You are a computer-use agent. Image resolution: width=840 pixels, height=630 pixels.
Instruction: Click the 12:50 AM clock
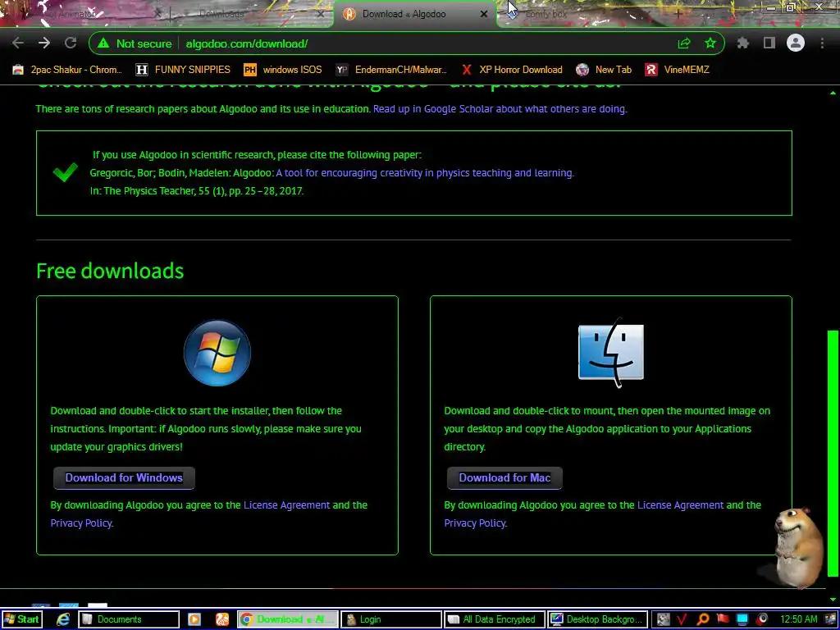799,619
